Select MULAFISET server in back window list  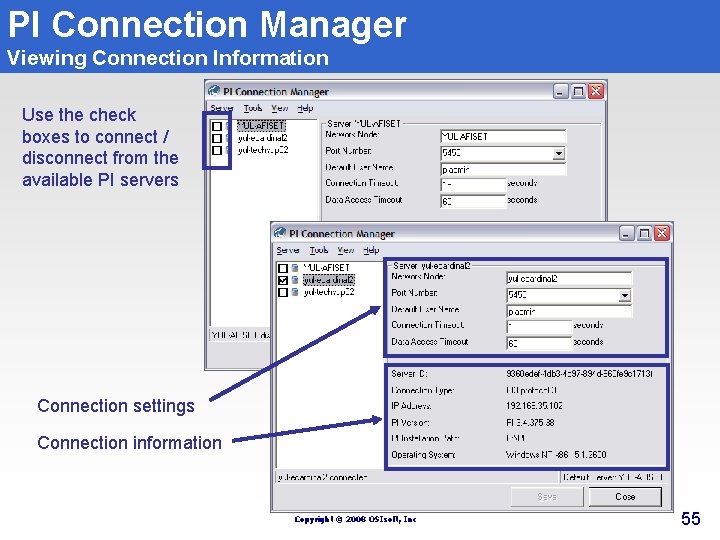click(x=261, y=125)
